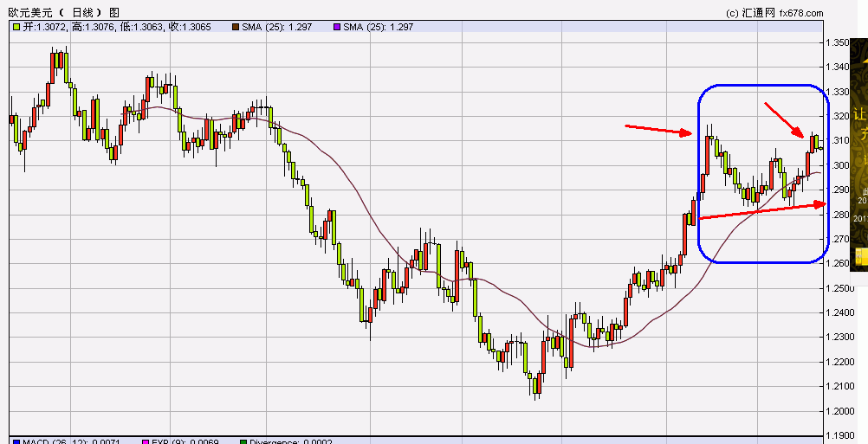Click the 1.260 price axis label

coord(837,263)
